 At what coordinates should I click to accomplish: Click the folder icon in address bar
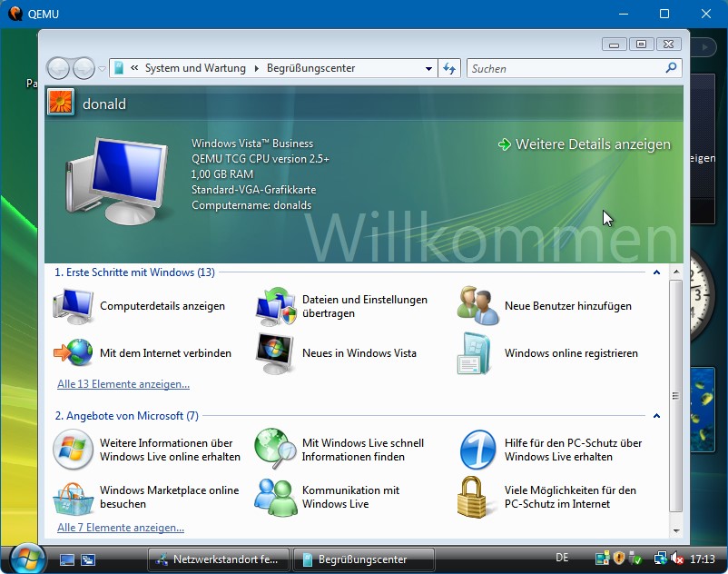coord(119,68)
